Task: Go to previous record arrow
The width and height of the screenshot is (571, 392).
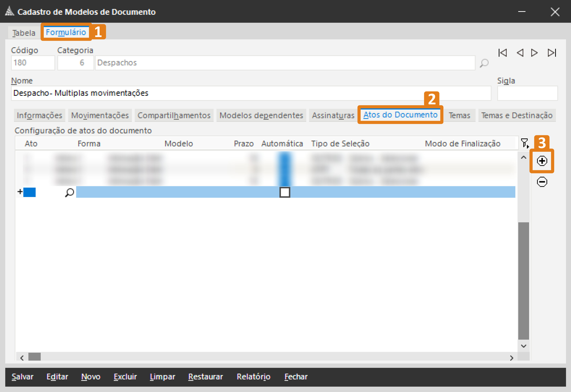Action: [x=520, y=53]
